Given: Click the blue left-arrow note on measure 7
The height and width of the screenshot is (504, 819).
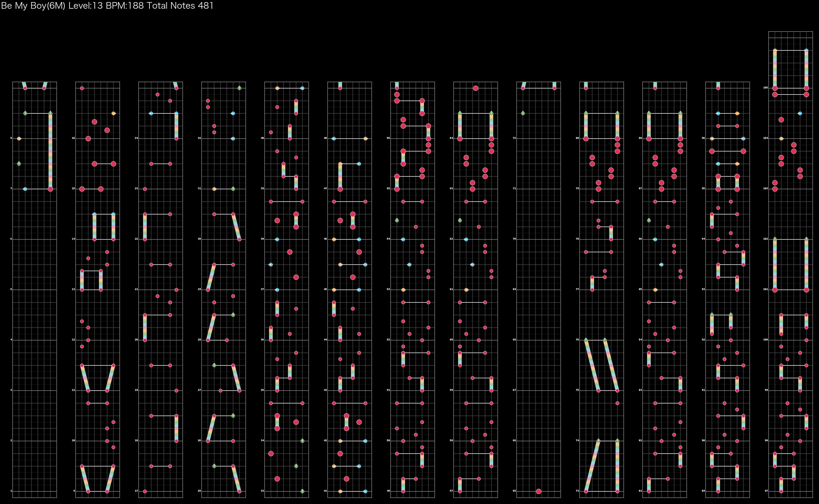Looking at the screenshot, I should click(x=25, y=189).
